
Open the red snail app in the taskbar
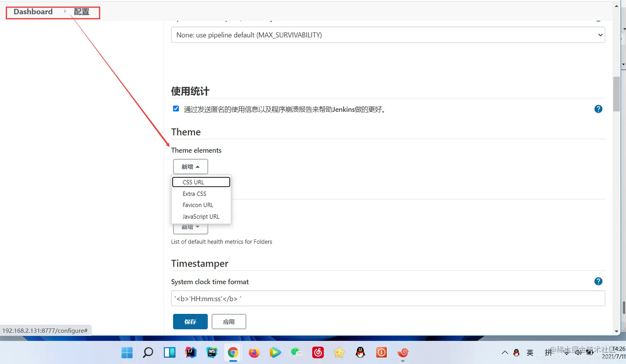click(x=403, y=352)
